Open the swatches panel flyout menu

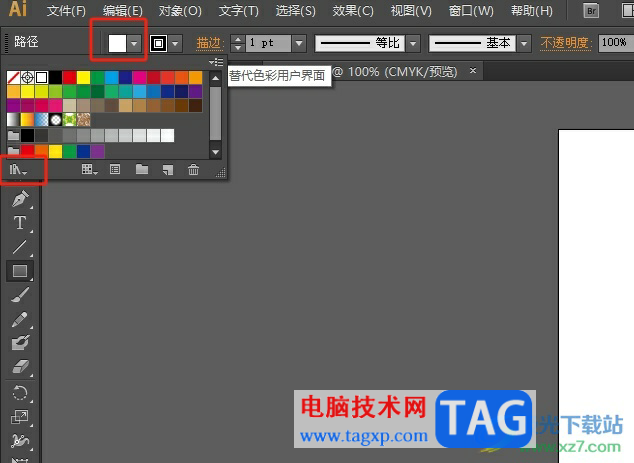coord(216,62)
